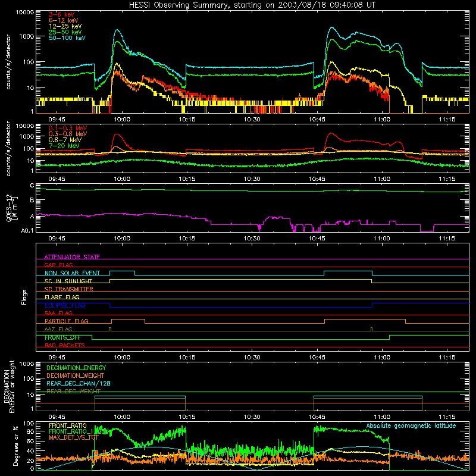
Task: Click the FRONT_RATIO legend entry
Action: [68, 425]
